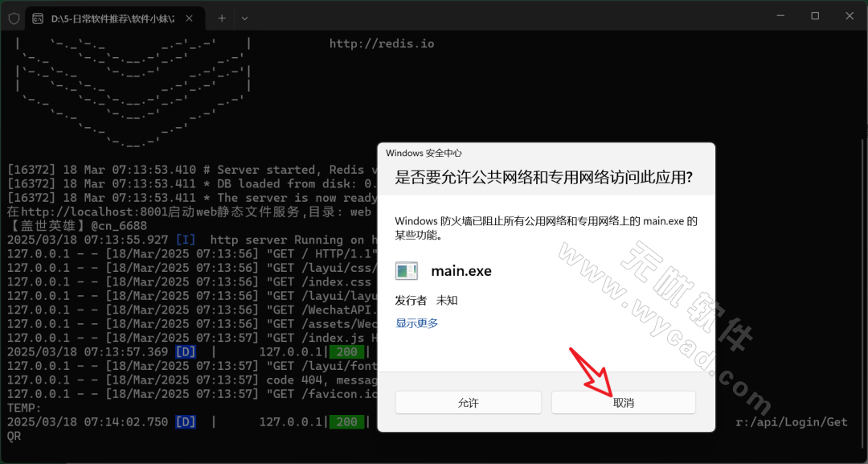Click the main.exe name label in dialog

pos(461,271)
